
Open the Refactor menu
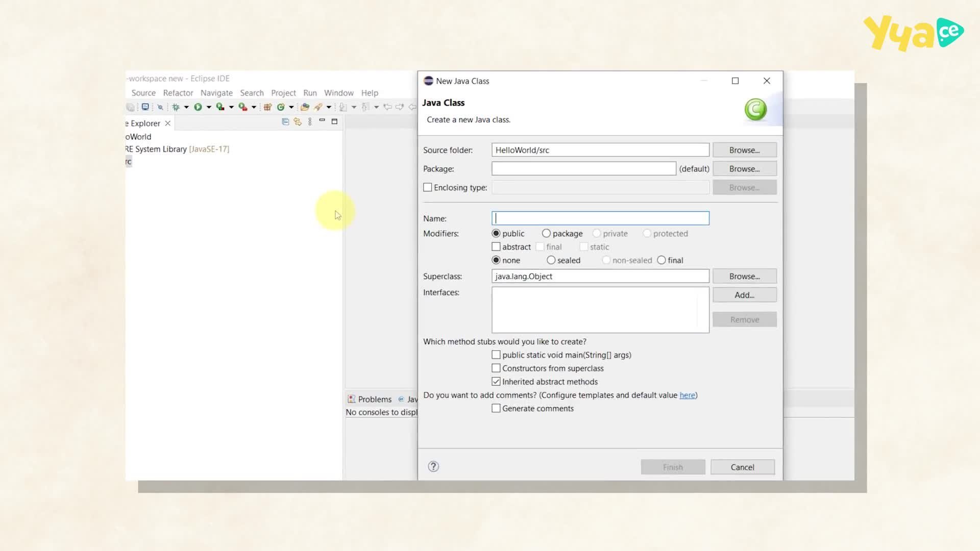click(x=178, y=93)
